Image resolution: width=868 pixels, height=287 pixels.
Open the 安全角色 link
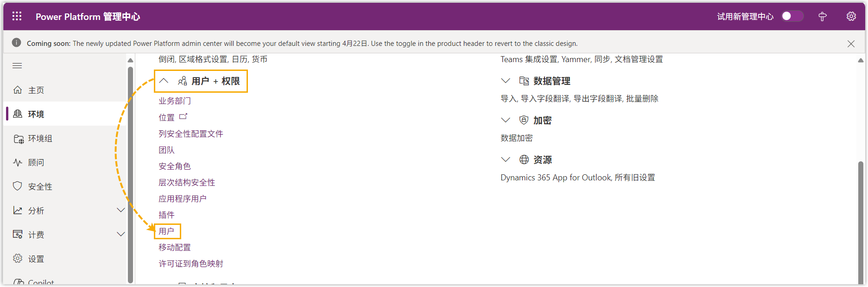click(x=175, y=166)
